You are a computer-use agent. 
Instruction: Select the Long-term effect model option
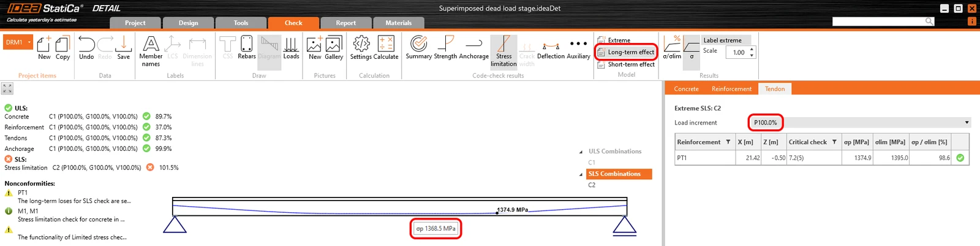(626, 52)
